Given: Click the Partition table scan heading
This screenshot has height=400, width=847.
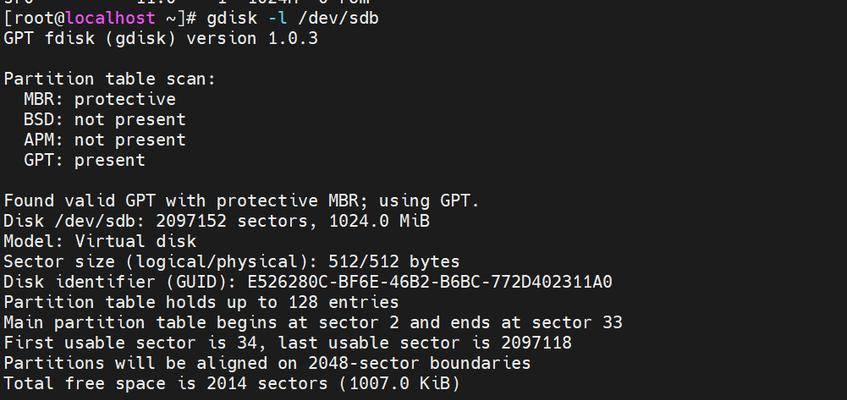Looking at the screenshot, I should 110,79.
